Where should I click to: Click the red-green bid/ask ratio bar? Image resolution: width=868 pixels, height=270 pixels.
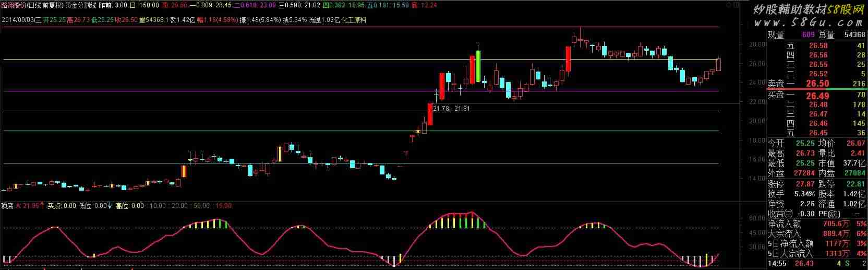pos(816,89)
